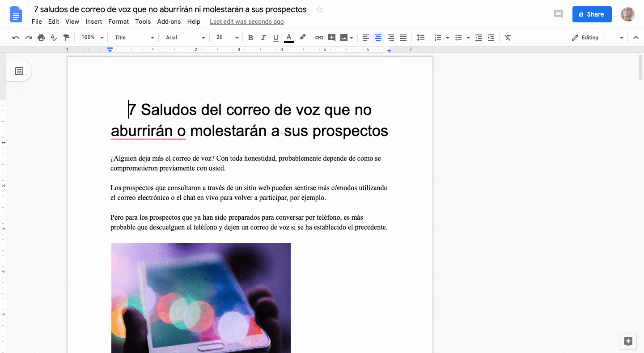
Task: Run spelling and grammar check icon
Action: click(54, 38)
